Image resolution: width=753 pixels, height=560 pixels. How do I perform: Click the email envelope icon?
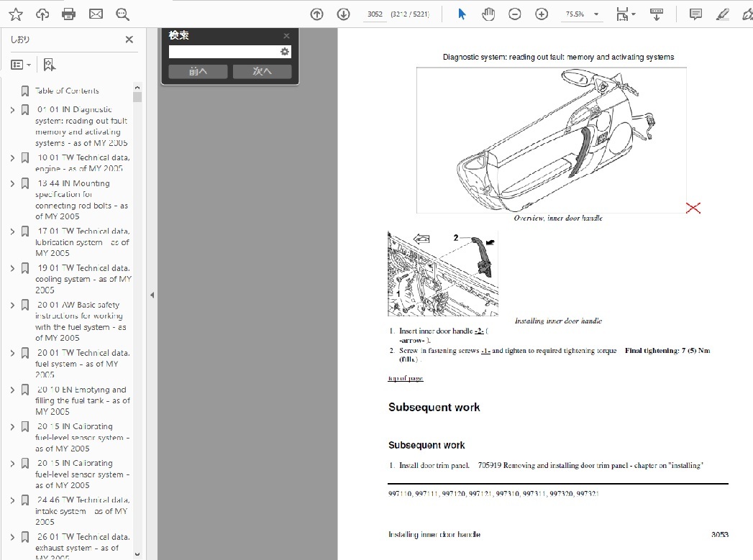pyautogui.click(x=96, y=14)
